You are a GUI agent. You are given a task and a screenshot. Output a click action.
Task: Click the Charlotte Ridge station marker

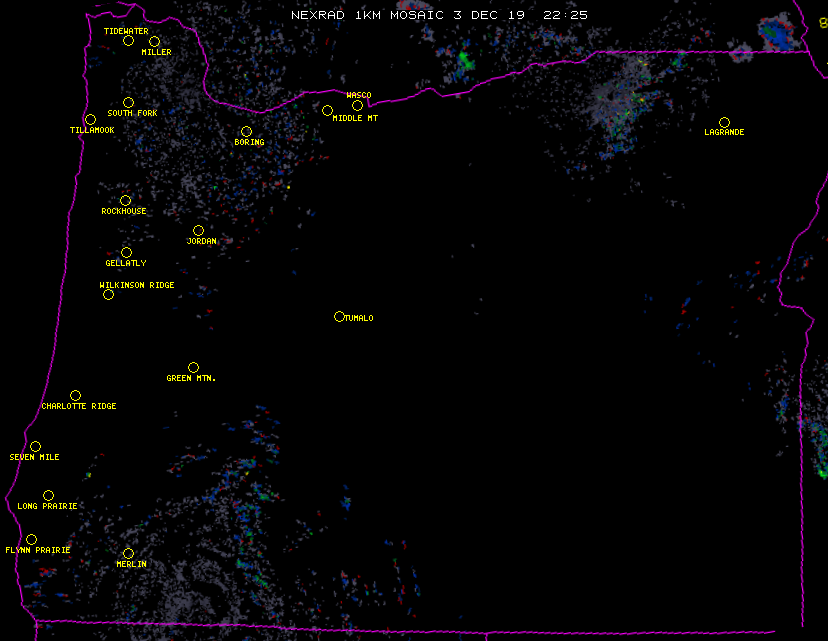[x=75, y=396]
